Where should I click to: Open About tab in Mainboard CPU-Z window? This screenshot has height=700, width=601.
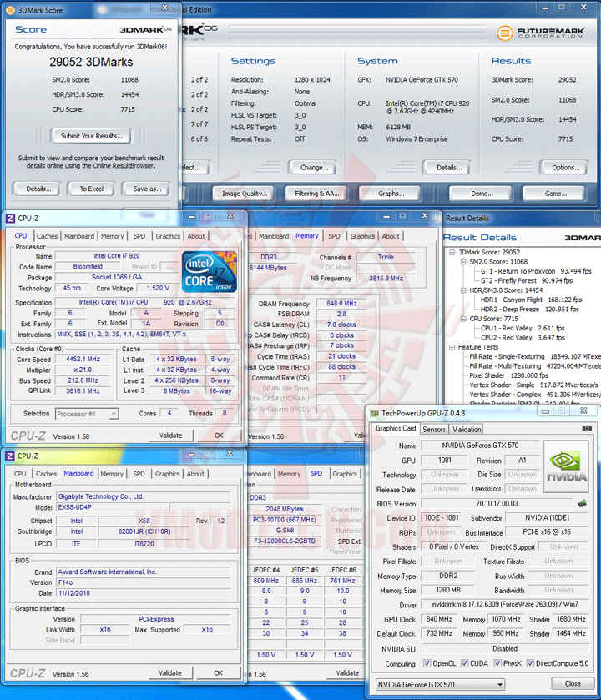click(x=195, y=474)
